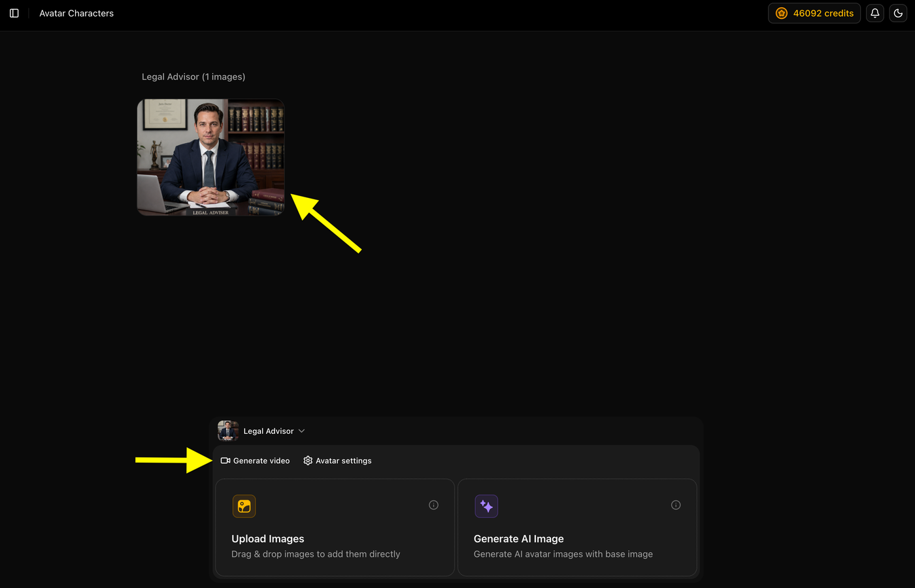Click the orange Upload Images icon
915x588 pixels.
244,506
